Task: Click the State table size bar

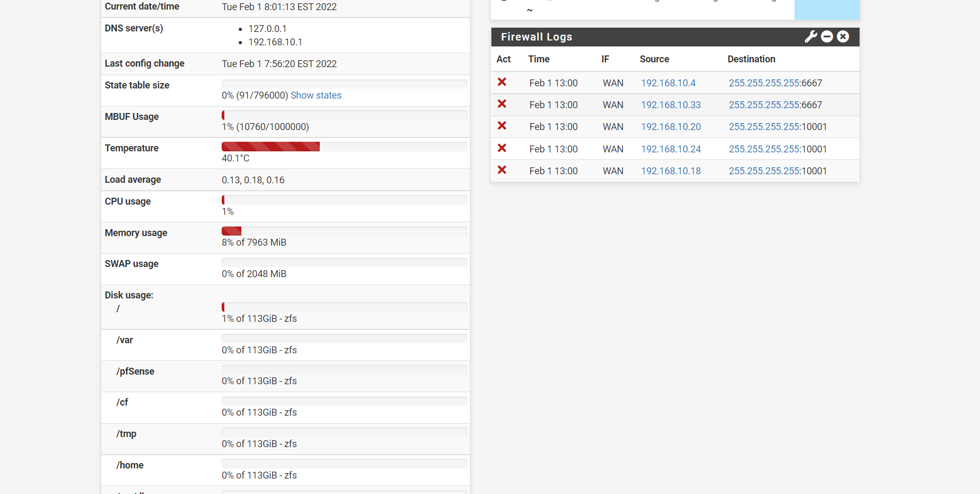Action: [344, 84]
